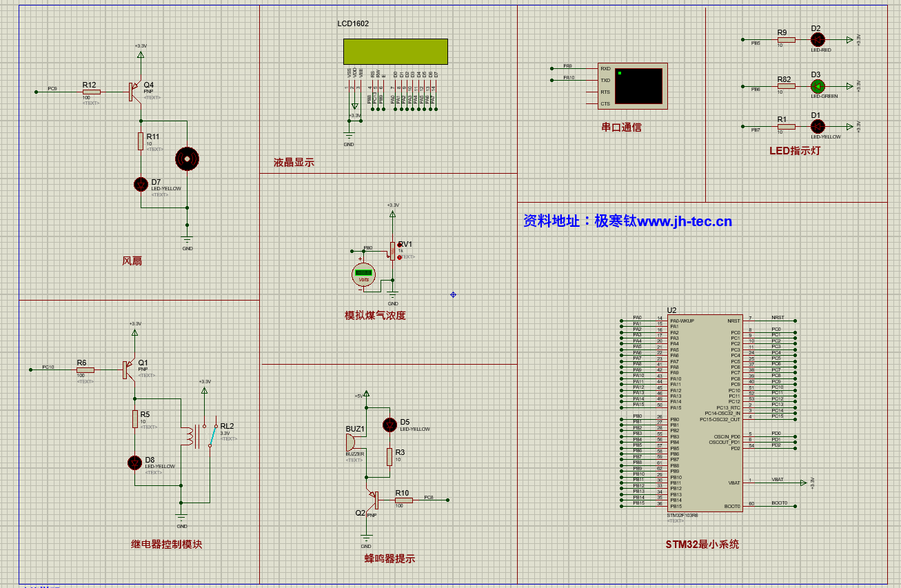Image resolution: width=901 pixels, height=588 pixels.
Task: Select the Q4 PNP transistor
Action: (x=135, y=92)
